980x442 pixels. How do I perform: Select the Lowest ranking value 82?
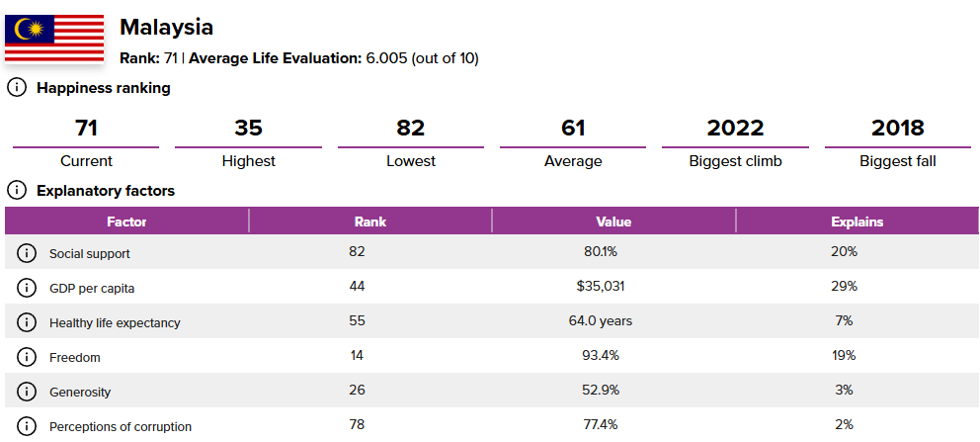tap(410, 128)
